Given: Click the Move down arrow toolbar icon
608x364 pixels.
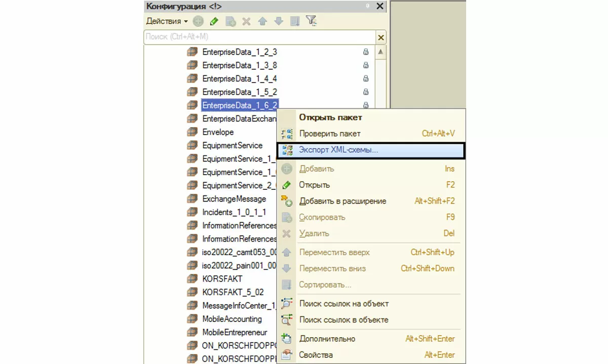Looking at the screenshot, I should [x=279, y=21].
